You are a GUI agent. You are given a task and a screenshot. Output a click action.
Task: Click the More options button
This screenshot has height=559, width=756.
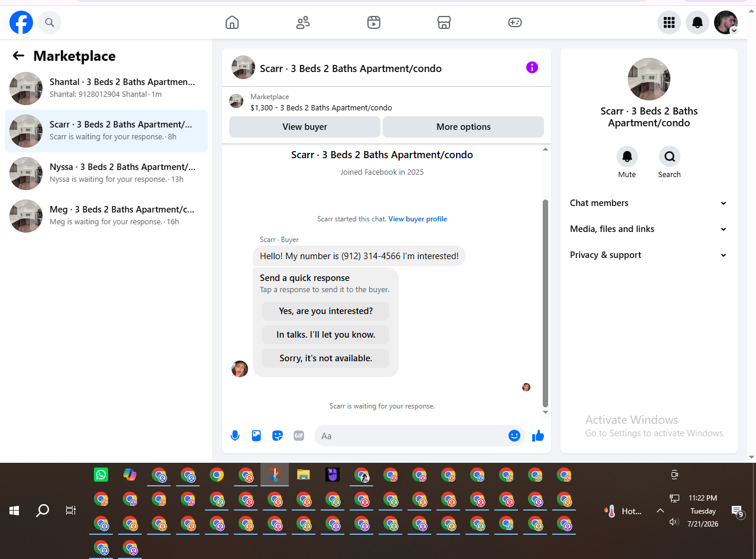coord(463,127)
